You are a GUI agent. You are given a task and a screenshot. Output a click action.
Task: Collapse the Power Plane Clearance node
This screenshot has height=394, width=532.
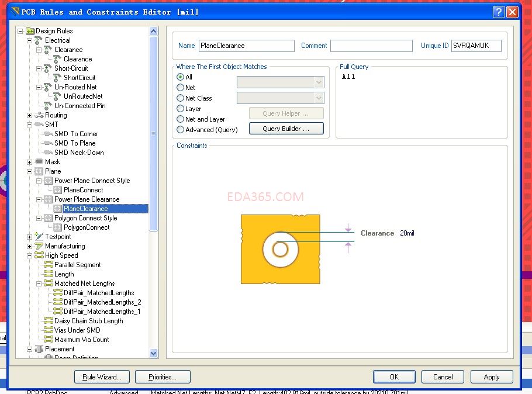click(x=39, y=199)
